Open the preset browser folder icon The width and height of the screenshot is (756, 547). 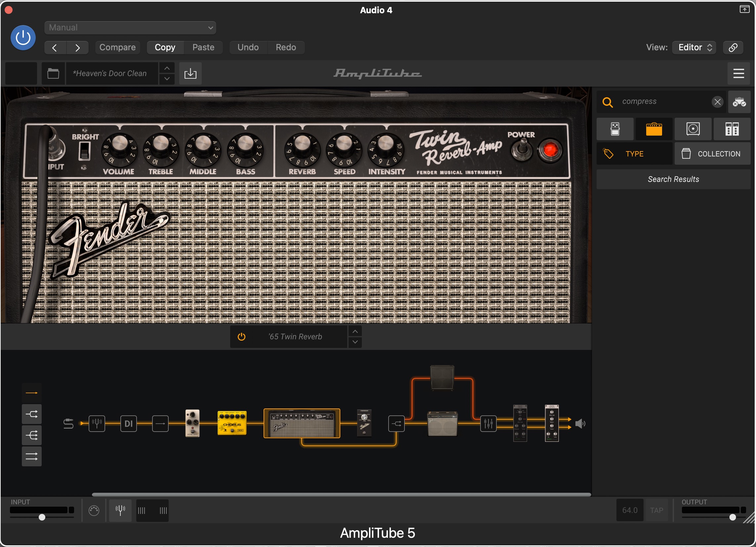click(53, 73)
